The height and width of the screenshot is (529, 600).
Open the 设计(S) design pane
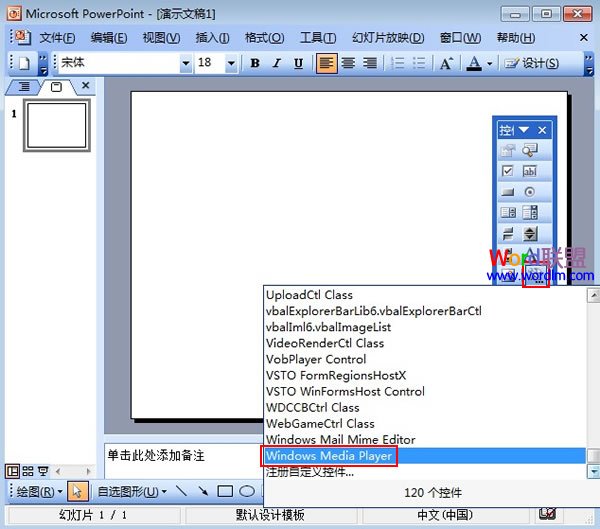click(532, 63)
